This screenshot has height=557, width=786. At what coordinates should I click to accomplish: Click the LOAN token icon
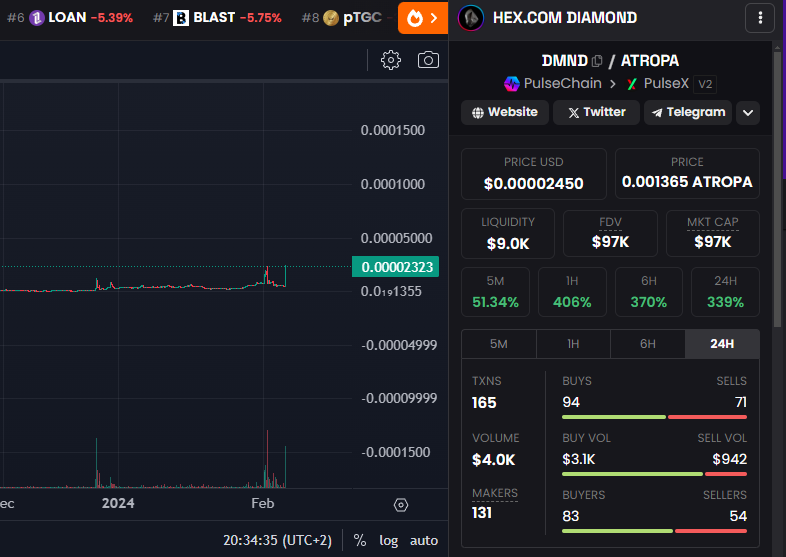click(37, 18)
